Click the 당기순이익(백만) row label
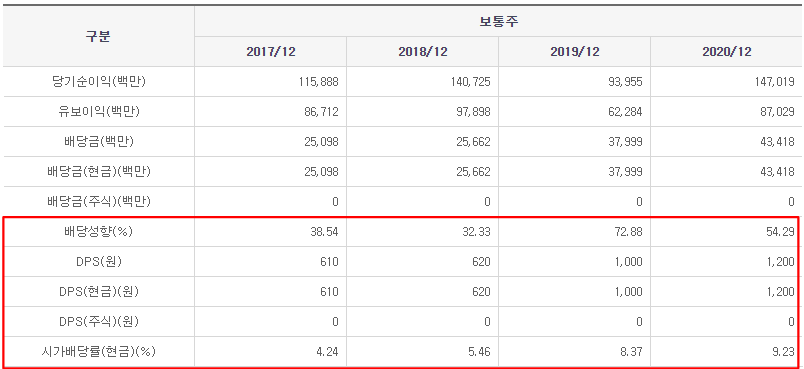 pos(98,82)
